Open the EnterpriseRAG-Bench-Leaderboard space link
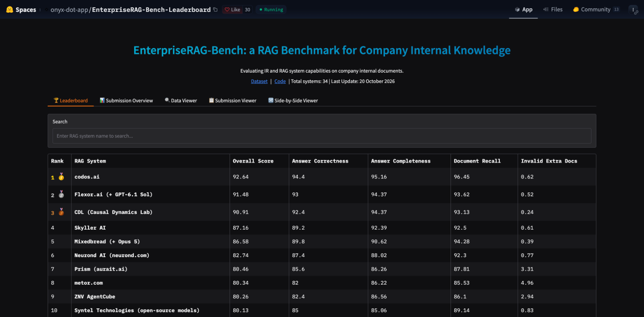 coord(151,9)
